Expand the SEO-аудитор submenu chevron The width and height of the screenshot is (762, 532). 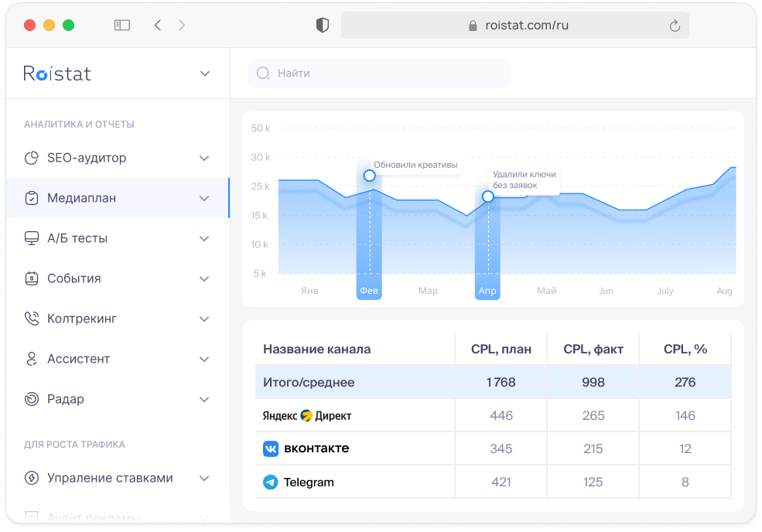coord(204,158)
